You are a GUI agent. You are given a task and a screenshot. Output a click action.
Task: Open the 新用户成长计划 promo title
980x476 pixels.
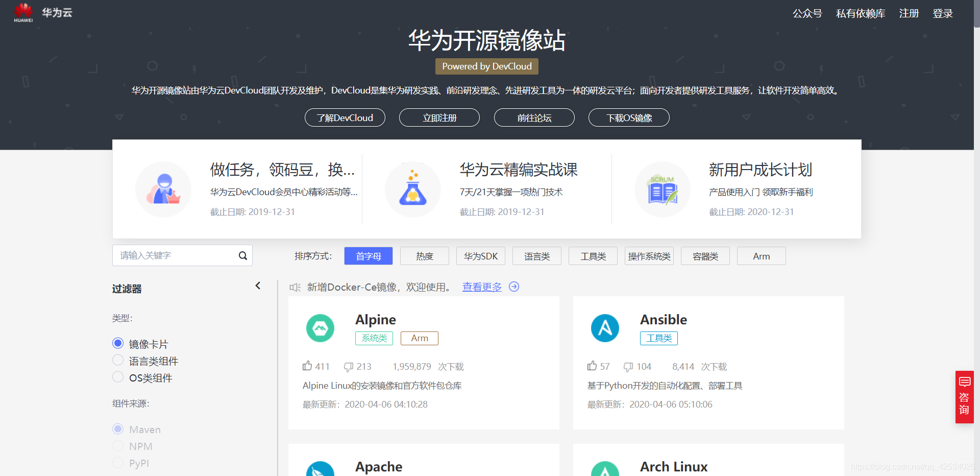click(x=761, y=170)
